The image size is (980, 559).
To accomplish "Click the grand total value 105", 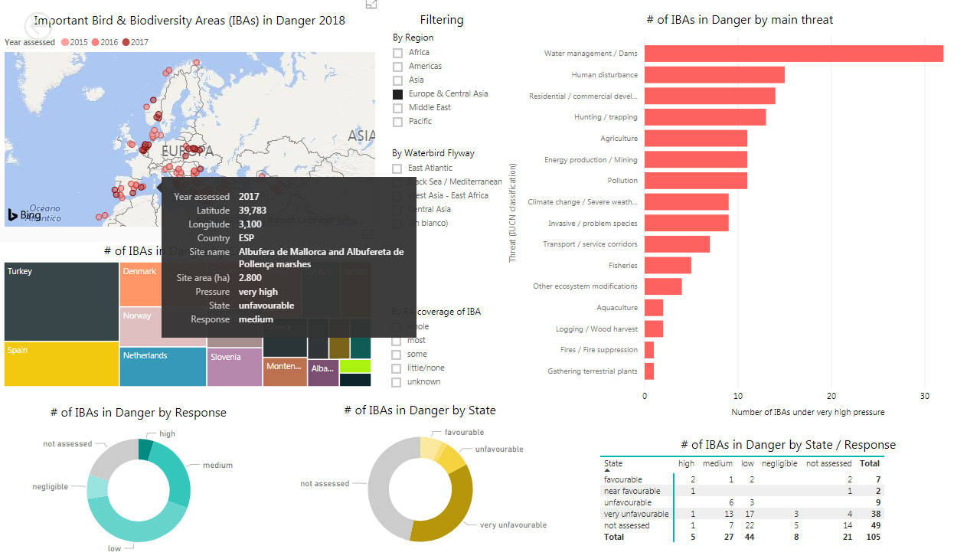I will point(873,537).
